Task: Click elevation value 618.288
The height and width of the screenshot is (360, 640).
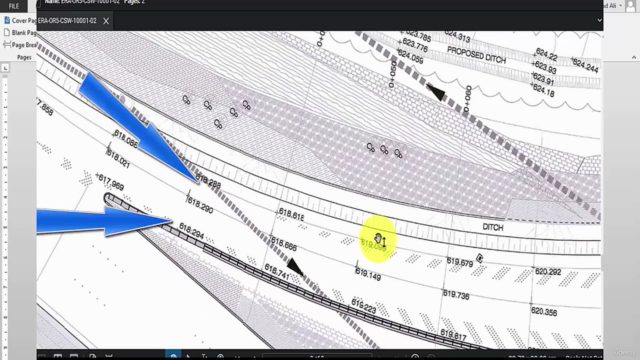Action: click(x=209, y=181)
